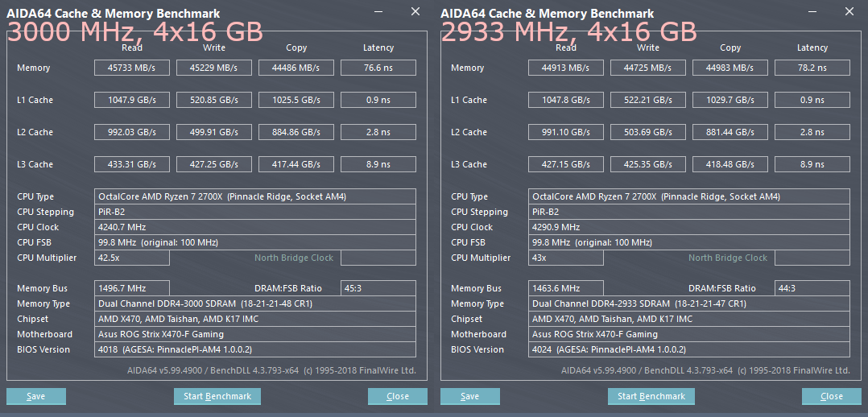Click L1 write value 522.21 GB/s
The height and width of the screenshot is (417, 868).
coord(647,100)
